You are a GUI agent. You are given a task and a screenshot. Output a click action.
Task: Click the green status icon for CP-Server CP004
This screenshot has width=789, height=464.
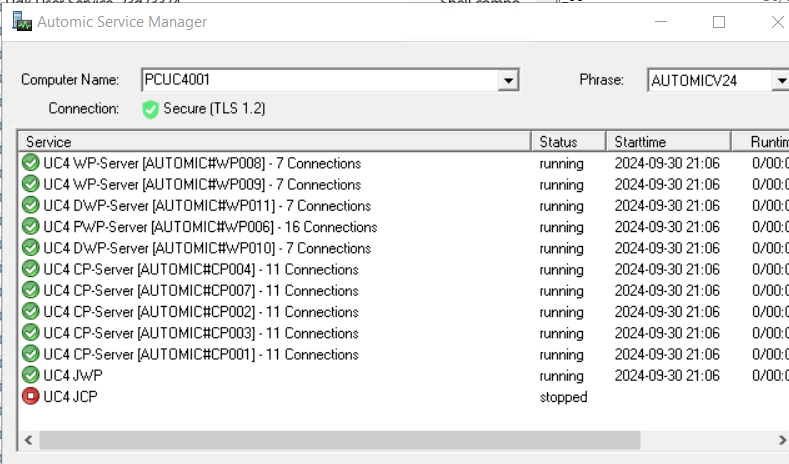click(x=31, y=269)
